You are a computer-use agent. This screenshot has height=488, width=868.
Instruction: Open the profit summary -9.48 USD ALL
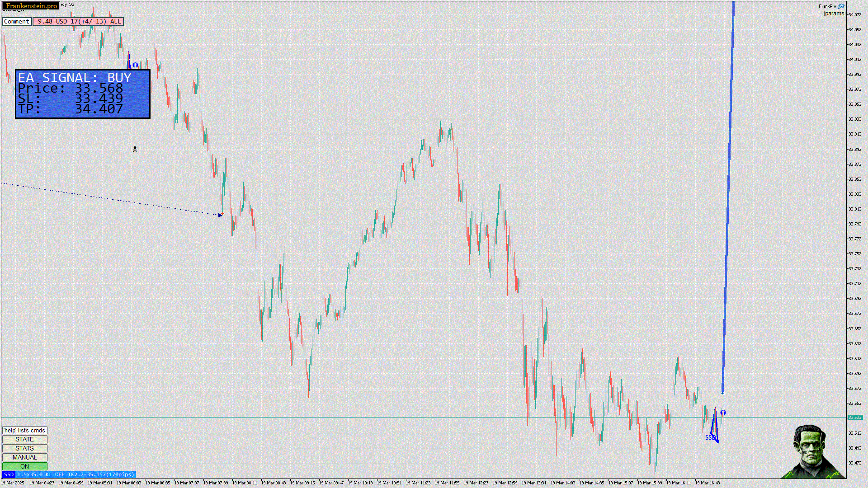(x=78, y=21)
